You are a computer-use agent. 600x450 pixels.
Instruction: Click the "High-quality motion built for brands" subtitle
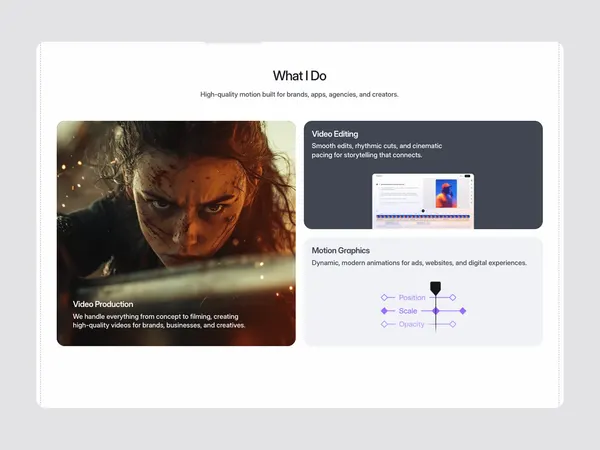(x=299, y=95)
